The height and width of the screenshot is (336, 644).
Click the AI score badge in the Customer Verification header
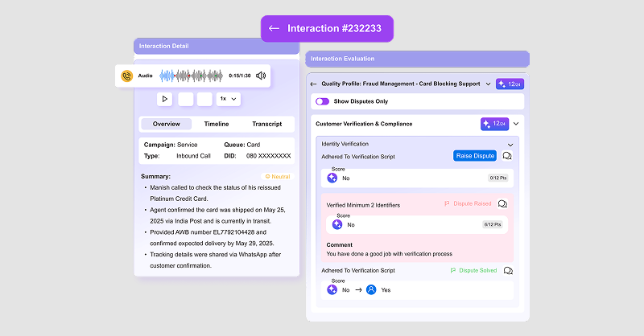pyautogui.click(x=493, y=124)
